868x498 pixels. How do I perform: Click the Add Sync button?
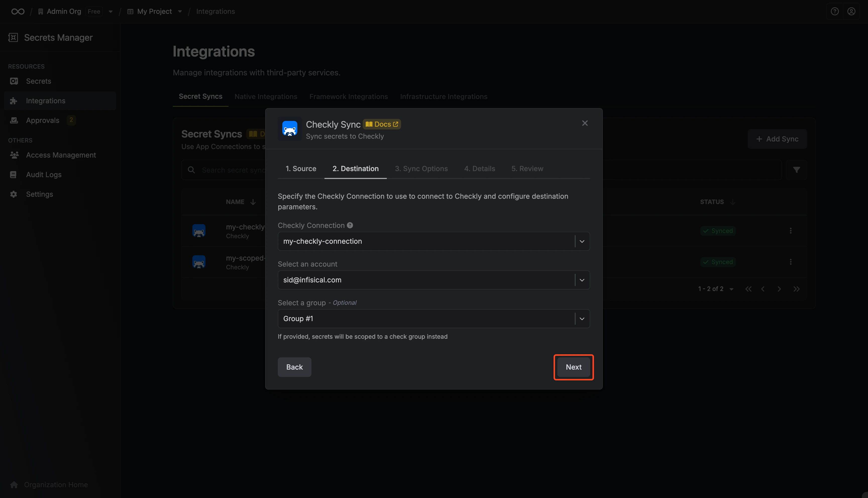pos(777,139)
